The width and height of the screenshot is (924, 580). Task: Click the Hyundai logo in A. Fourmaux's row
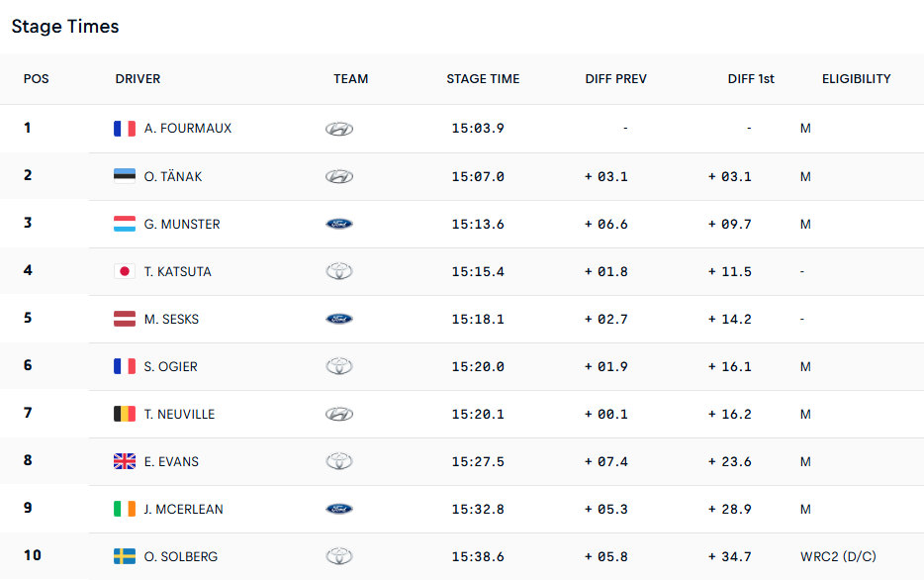339,129
